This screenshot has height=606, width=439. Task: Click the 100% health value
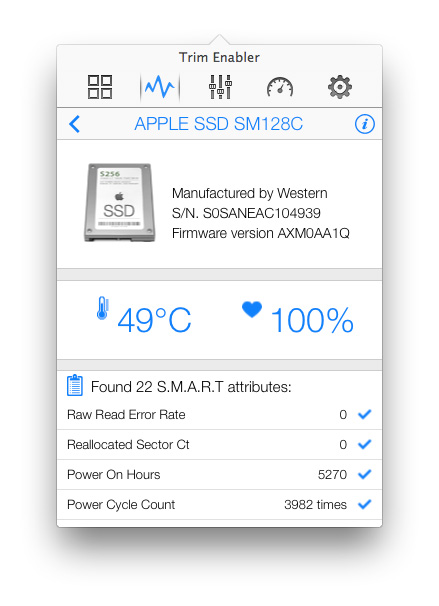click(312, 320)
